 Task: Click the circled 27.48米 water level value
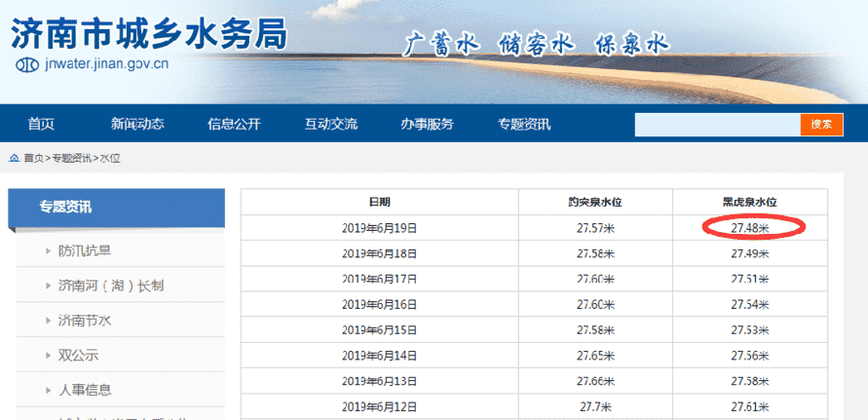tap(750, 228)
